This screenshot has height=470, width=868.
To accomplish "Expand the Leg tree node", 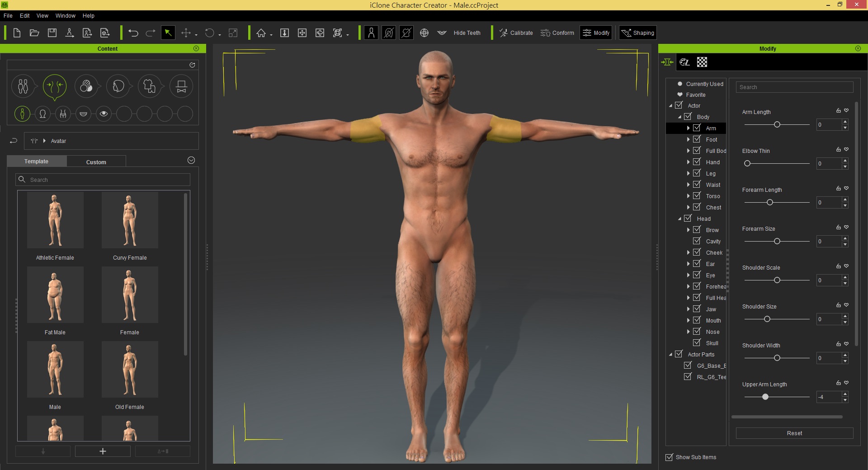I will (688, 173).
